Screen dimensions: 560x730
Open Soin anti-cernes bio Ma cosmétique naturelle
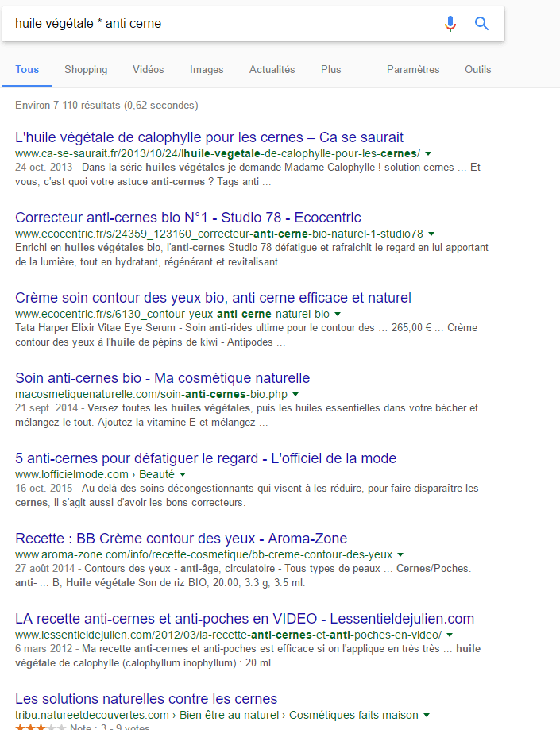(x=163, y=377)
